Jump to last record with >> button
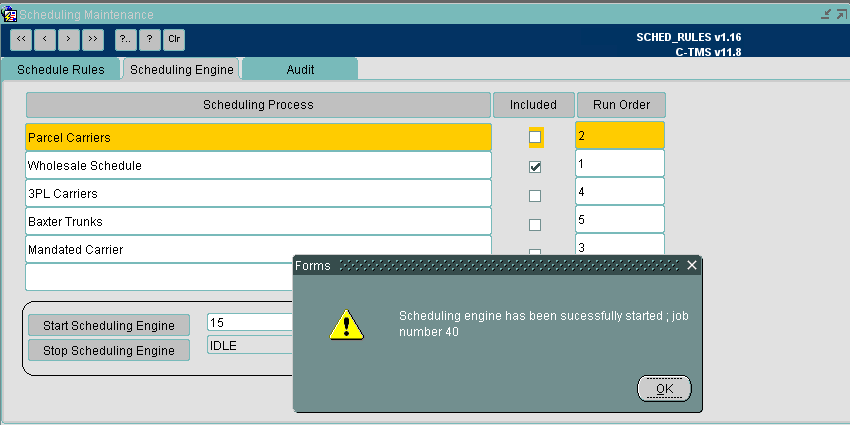Screen dimensions: 850x425 pyautogui.click(x=93, y=40)
